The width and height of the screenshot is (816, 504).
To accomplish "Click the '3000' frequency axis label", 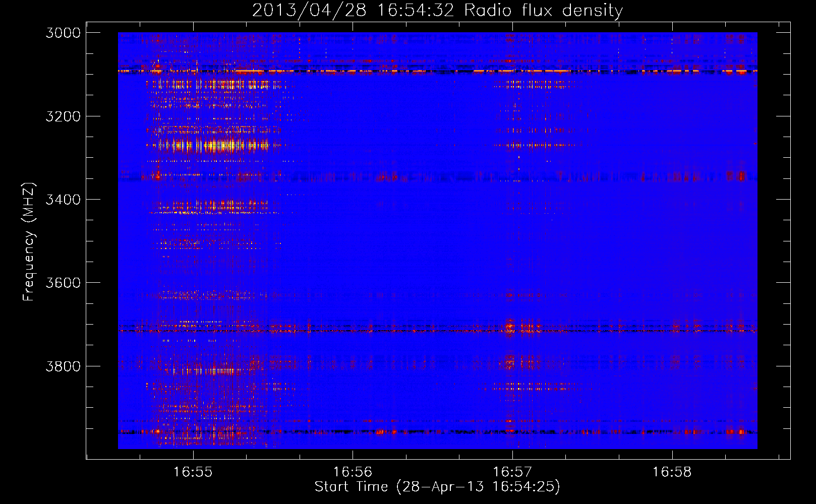I will [x=63, y=33].
